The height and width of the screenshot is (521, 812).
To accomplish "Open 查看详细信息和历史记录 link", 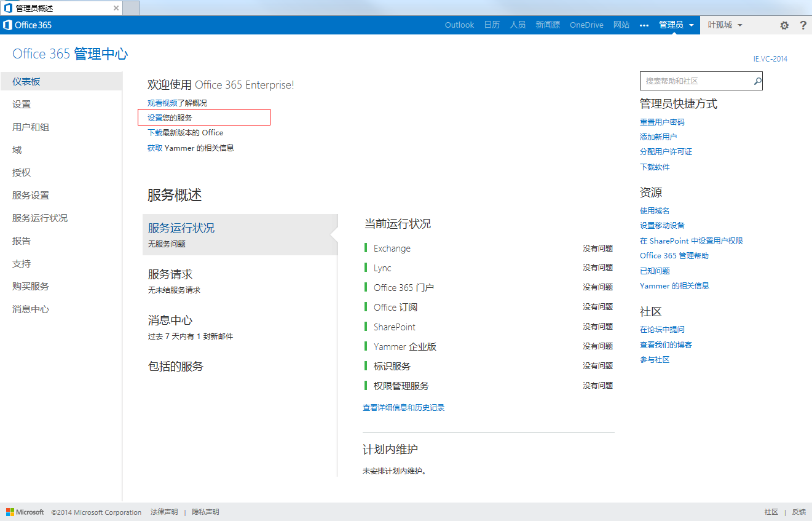I will coord(403,408).
